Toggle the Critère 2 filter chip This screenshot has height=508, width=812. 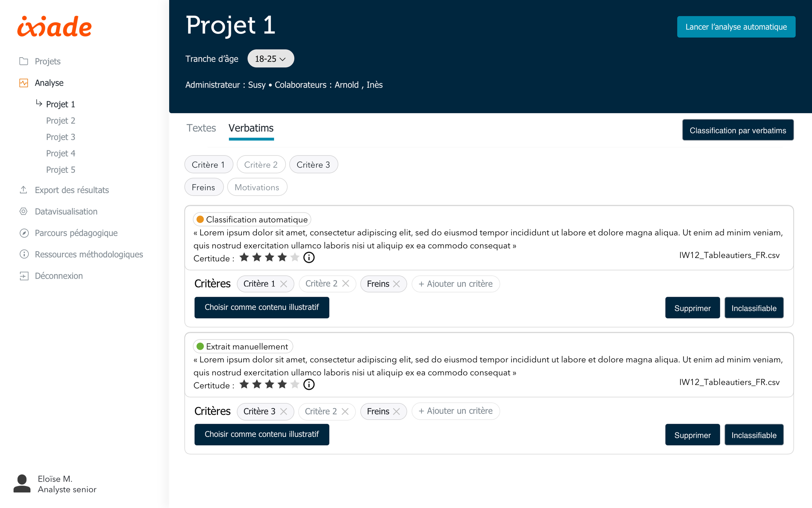pyautogui.click(x=261, y=165)
